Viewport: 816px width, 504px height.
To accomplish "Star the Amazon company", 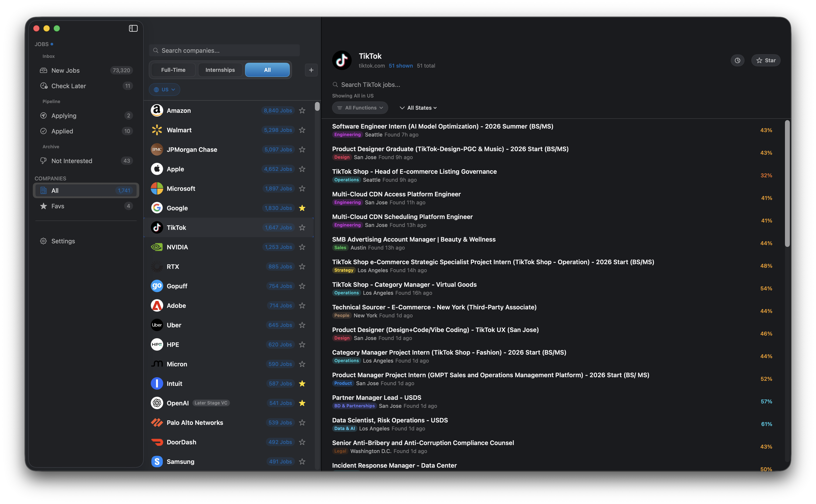I will (302, 110).
